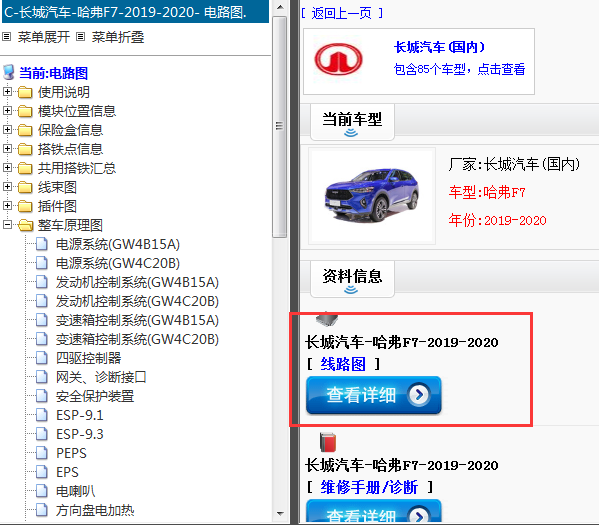
Task: Click the 车型:哈弗F7 text
Action: (x=487, y=192)
